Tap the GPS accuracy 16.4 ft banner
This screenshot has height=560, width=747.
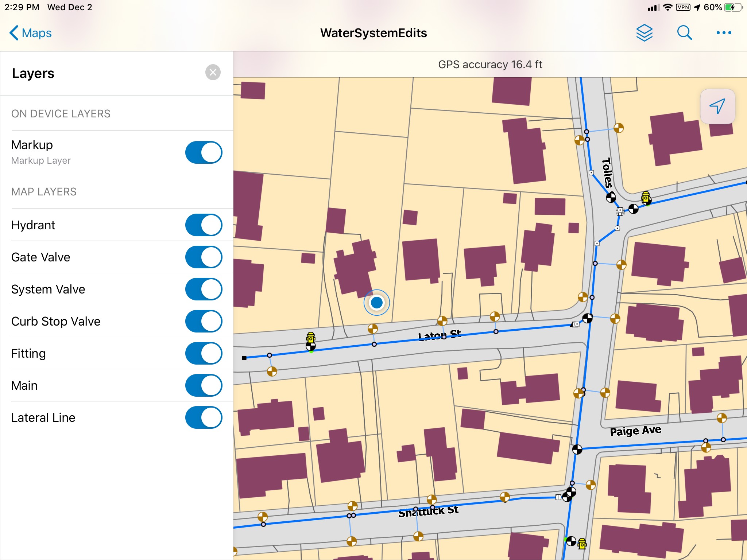(490, 65)
